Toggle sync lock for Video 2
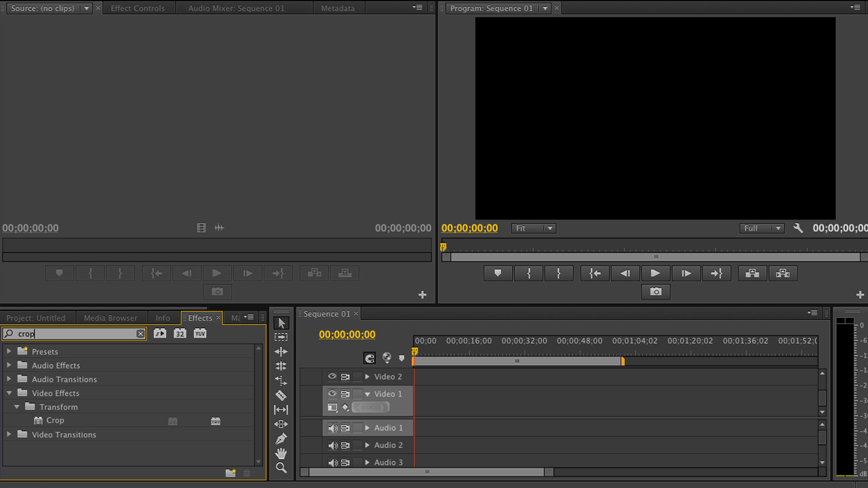868x488 pixels. tap(345, 377)
